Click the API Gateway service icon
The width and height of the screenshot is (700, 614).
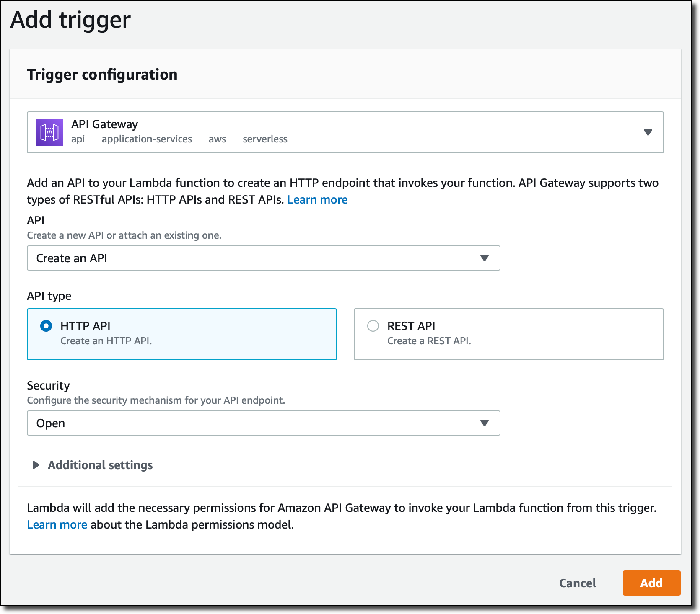(x=49, y=132)
